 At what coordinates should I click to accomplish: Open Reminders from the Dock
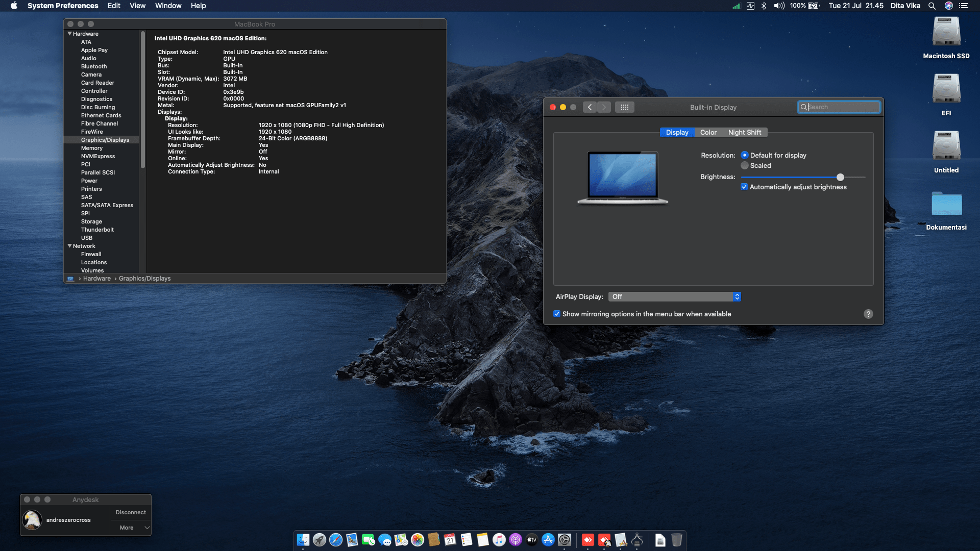467,540
